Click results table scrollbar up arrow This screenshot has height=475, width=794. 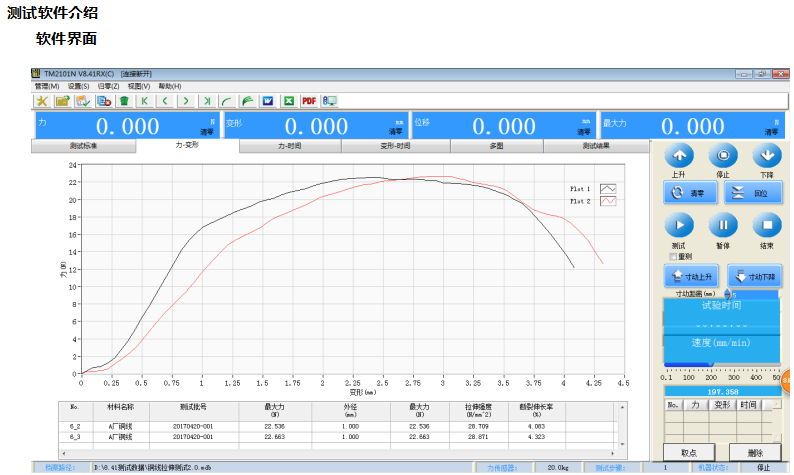tap(622, 407)
